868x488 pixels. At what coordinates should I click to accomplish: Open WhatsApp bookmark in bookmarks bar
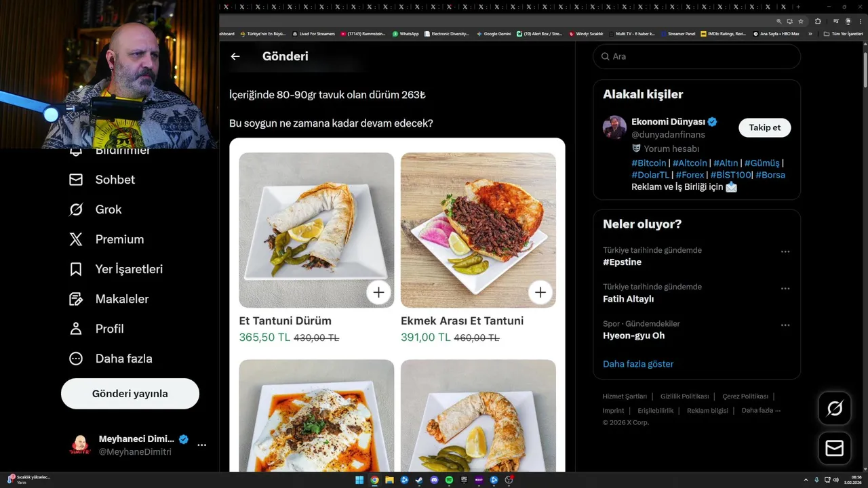[x=406, y=33]
